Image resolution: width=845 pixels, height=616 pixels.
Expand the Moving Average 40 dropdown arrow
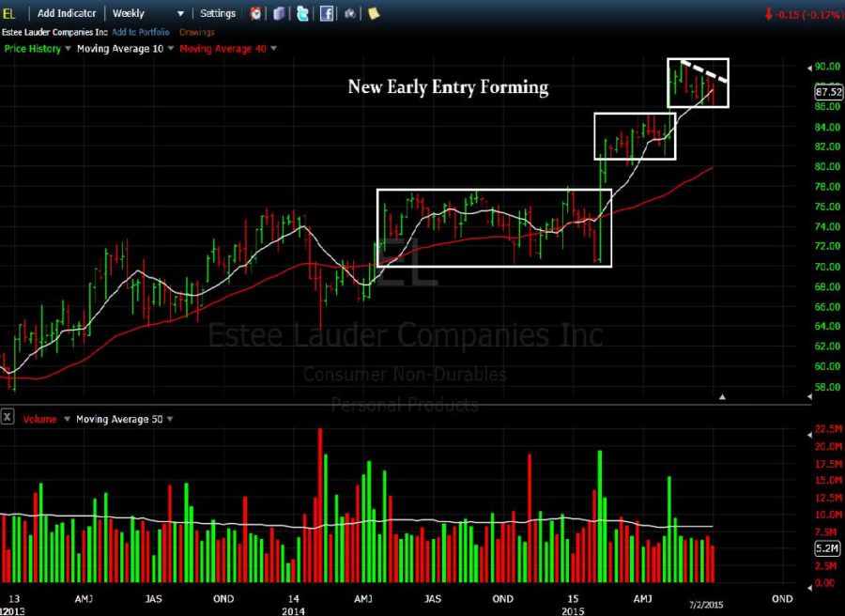click(274, 49)
